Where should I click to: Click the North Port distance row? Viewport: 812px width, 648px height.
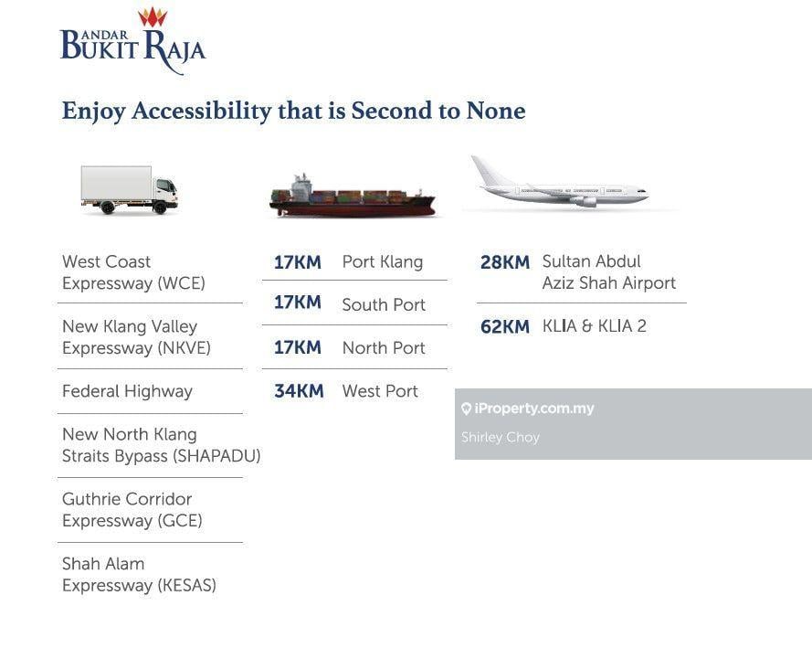(x=349, y=347)
